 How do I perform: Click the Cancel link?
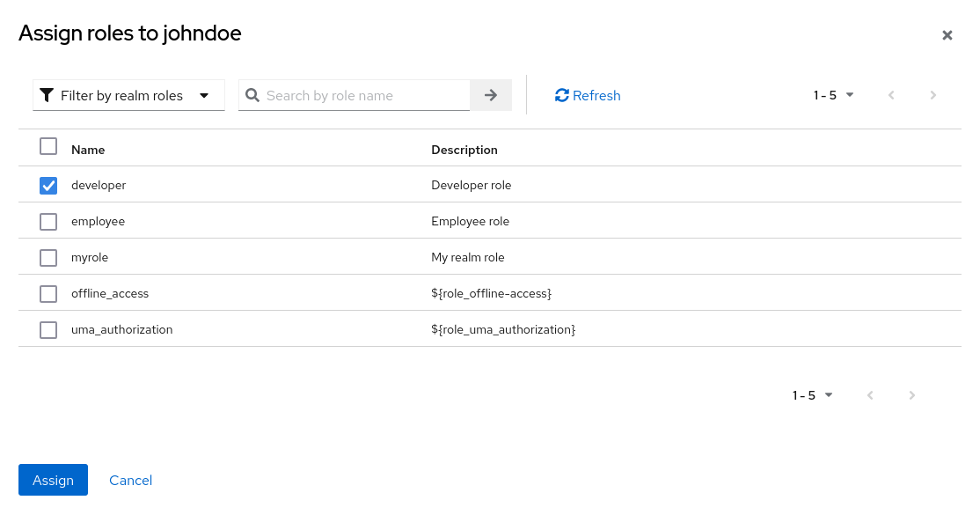[x=130, y=480]
